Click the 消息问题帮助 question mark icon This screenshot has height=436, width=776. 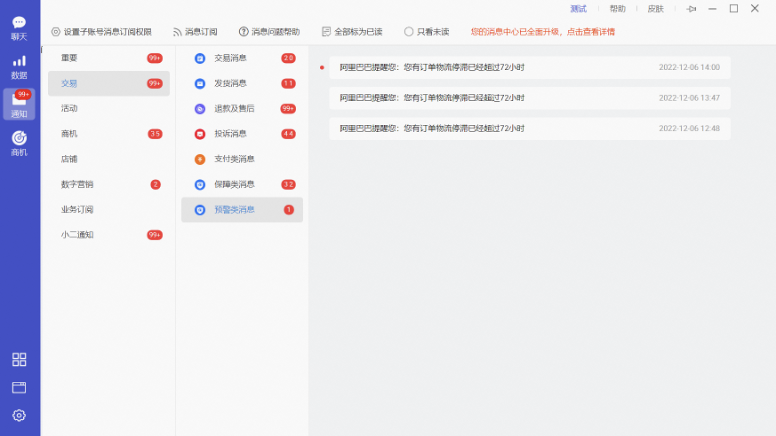pos(243,32)
